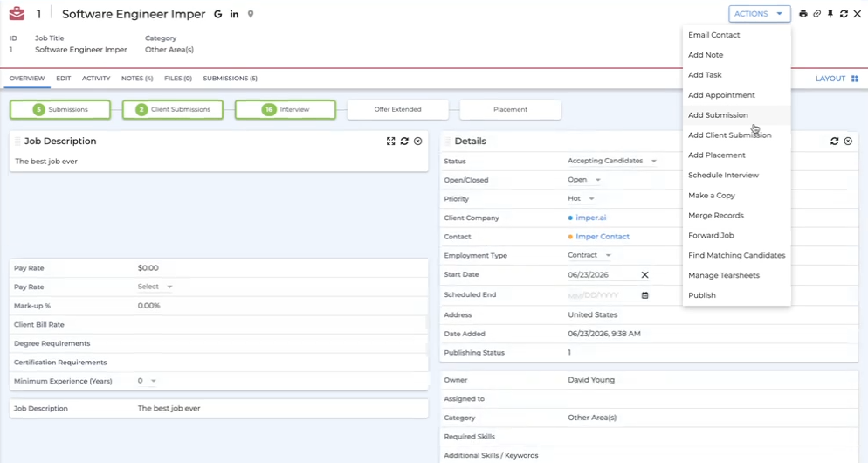868x463 pixels.
Task: Clear the Start Date value
Action: point(645,274)
